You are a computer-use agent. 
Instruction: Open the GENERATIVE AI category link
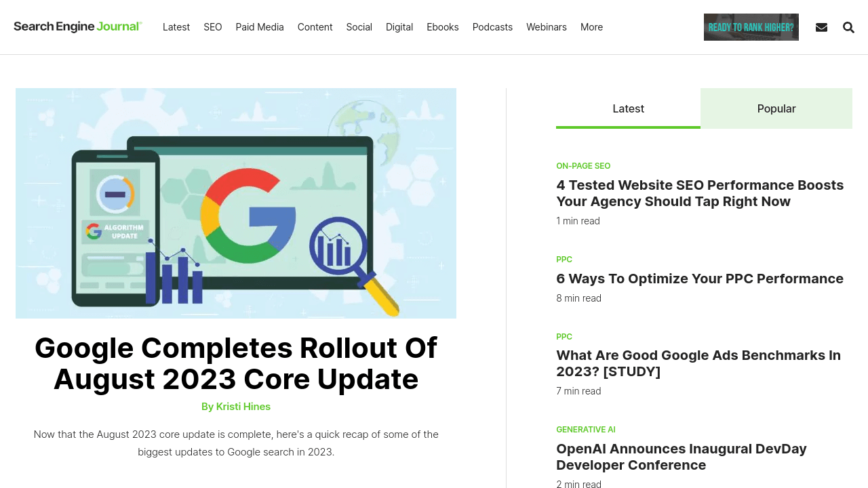tap(586, 430)
